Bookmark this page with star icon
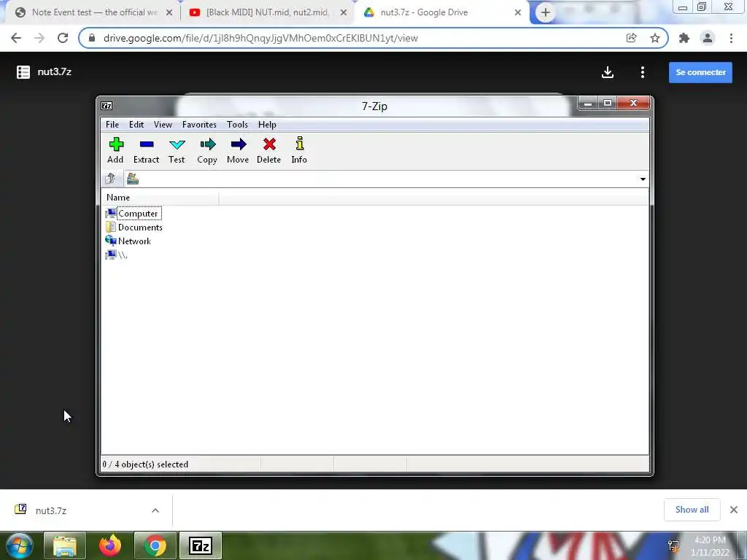This screenshot has width=747, height=560. pyautogui.click(x=655, y=38)
